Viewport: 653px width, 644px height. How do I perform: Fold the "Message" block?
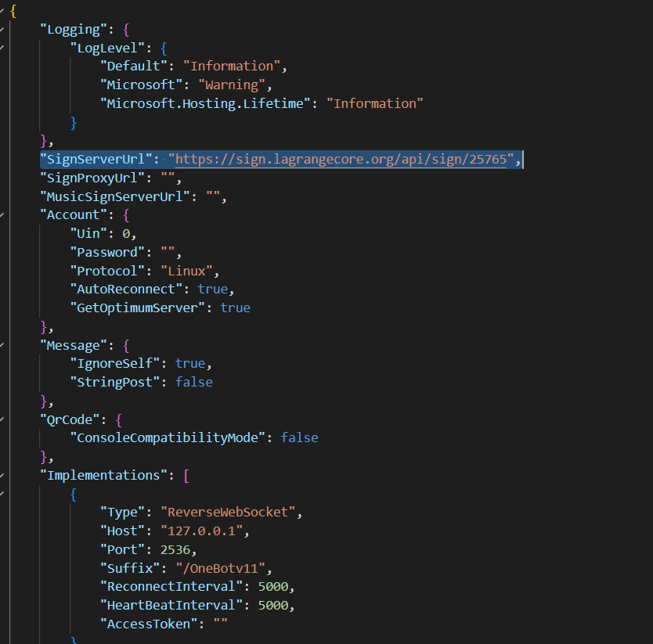(x=2, y=346)
